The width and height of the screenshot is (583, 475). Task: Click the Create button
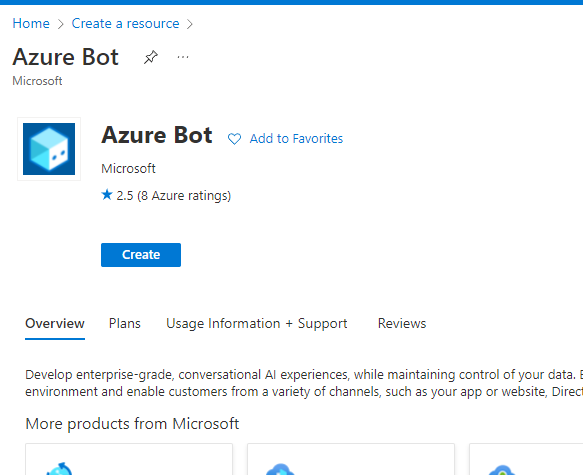pyautogui.click(x=141, y=255)
